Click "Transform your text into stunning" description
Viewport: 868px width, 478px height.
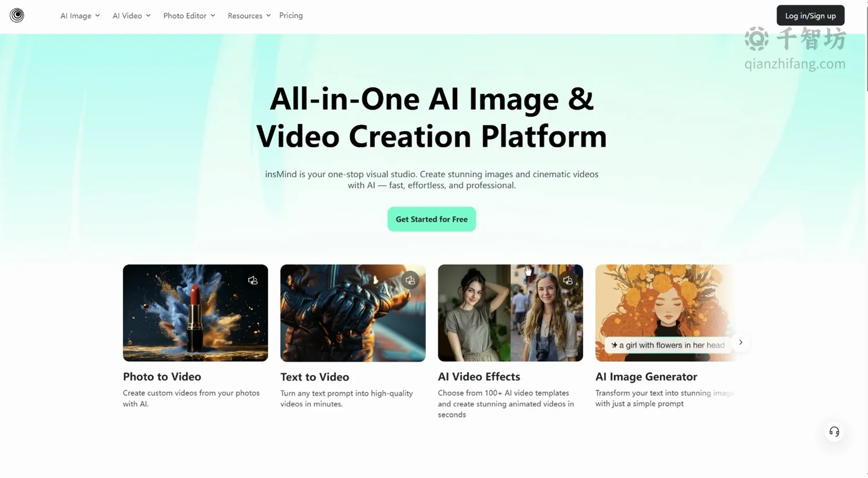point(664,398)
